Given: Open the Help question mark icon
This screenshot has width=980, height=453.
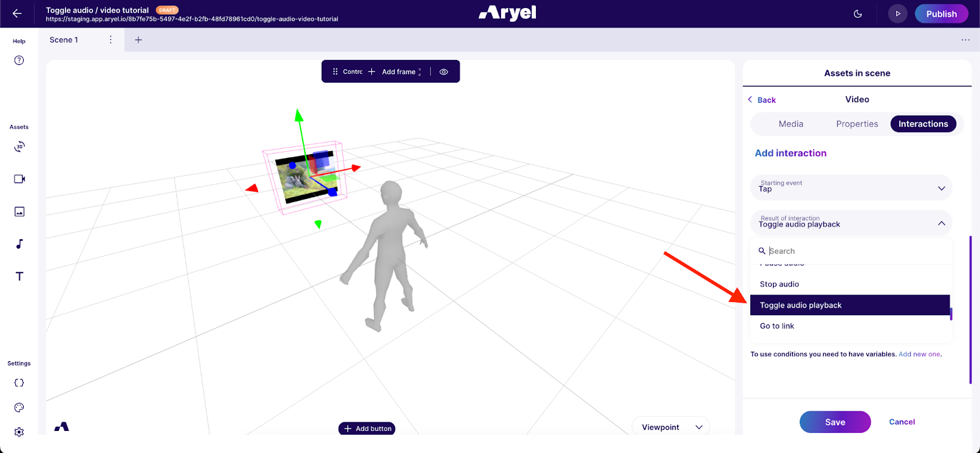Looking at the screenshot, I should pyautogui.click(x=19, y=60).
